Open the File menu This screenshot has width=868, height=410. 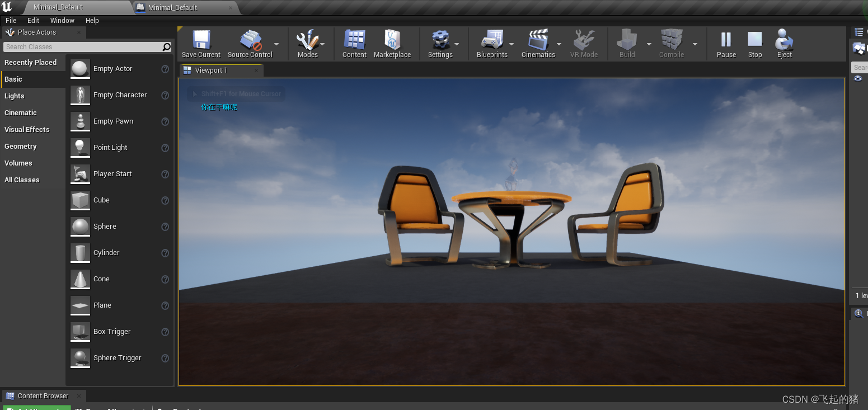pos(11,20)
